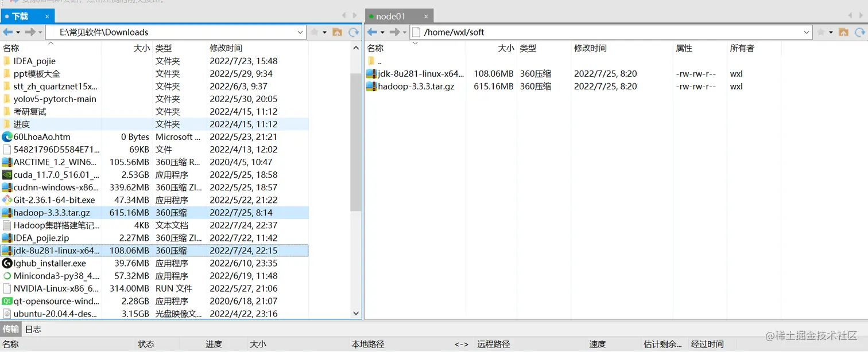Open the 日志 log tab
This screenshot has width=868, height=352.
point(33,329)
